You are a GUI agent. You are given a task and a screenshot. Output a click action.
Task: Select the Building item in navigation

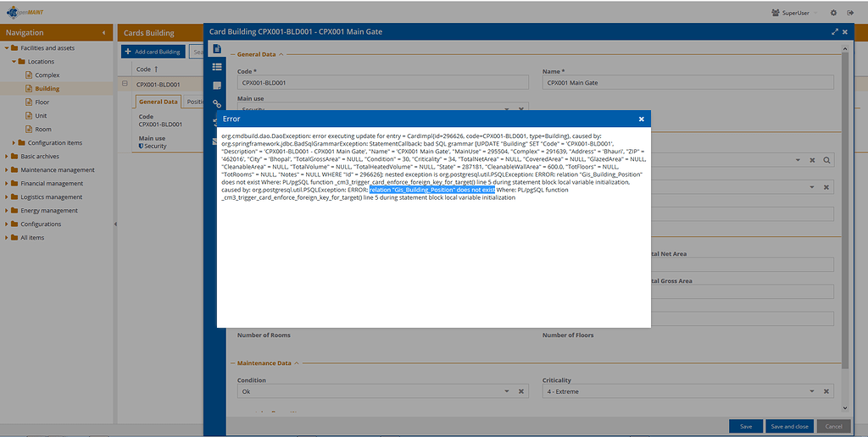[x=47, y=89]
